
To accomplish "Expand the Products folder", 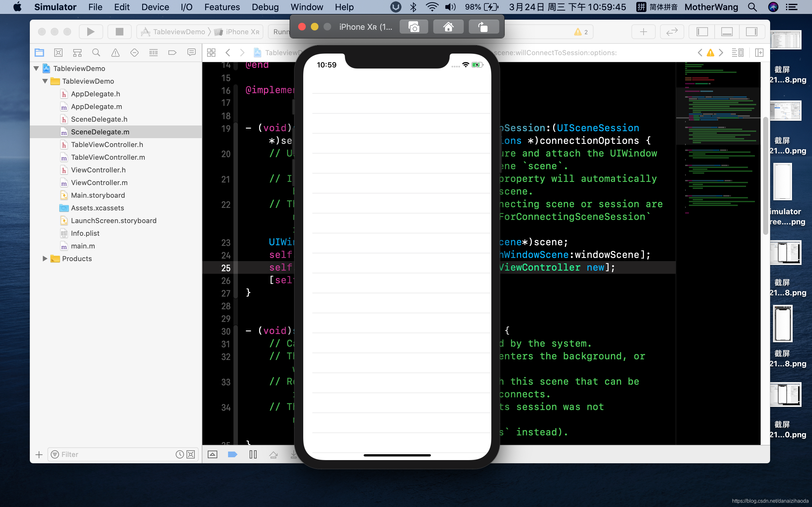I will pos(45,259).
